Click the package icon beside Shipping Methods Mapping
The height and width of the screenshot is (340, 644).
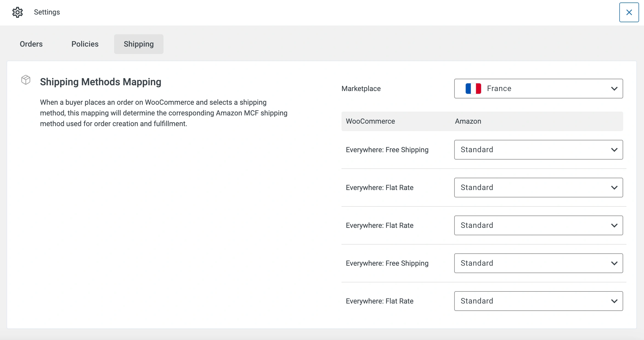pyautogui.click(x=26, y=80)
